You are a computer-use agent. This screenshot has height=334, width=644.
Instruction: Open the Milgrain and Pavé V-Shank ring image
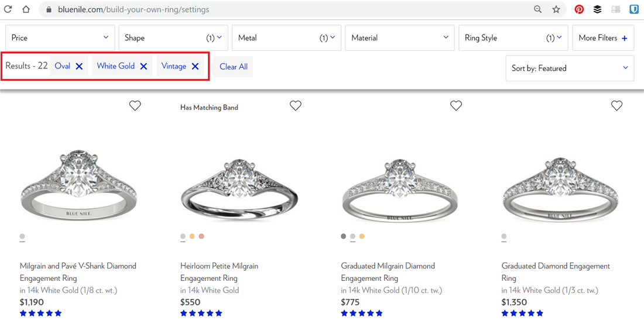coord(78,185)
